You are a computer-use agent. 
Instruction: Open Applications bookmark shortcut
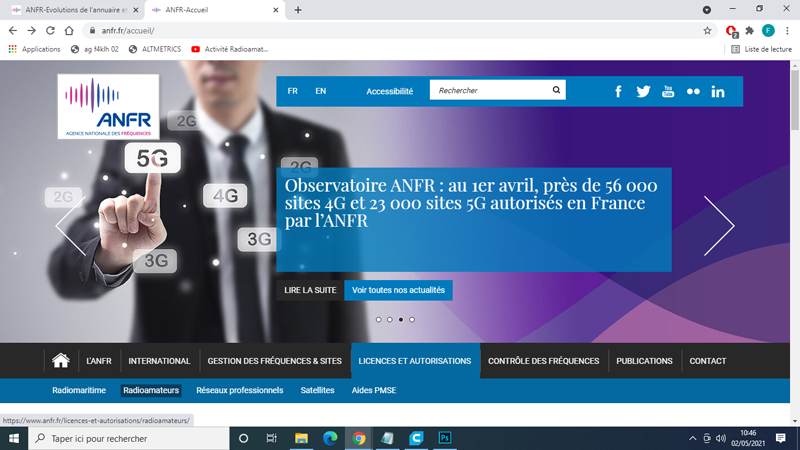point(34,49)
